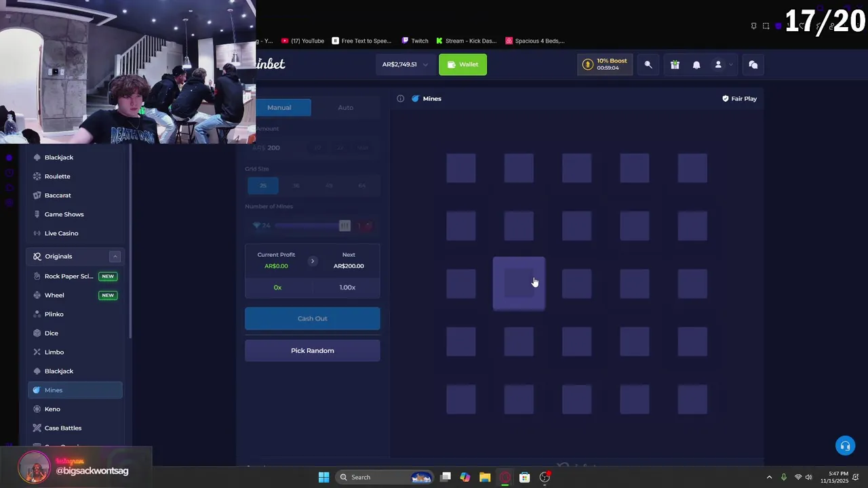Image resolution: width=868 pixels, height=488 pixels.
Task: Open the AR$2,749.51 balance dropdown
Action: click(x=405, y=64)
